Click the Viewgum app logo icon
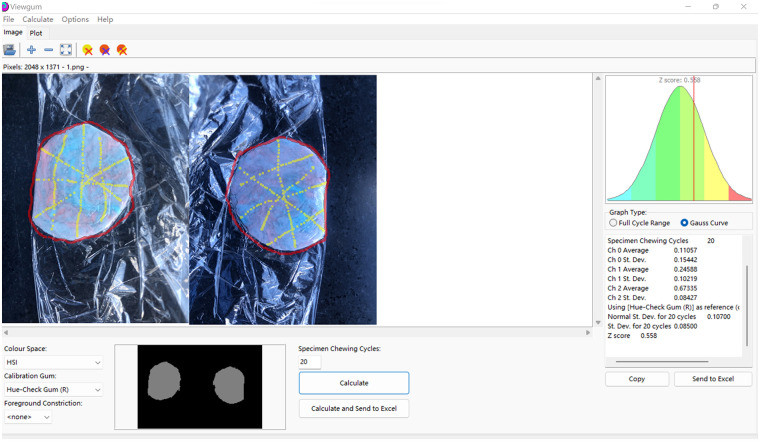This screenshot has width=760, height=441. click(5, 7)
